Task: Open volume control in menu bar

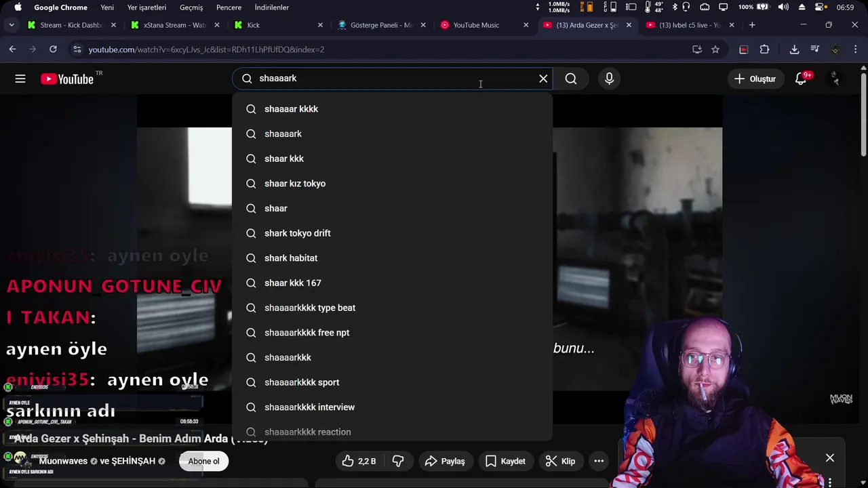Action: click(783, 7)
